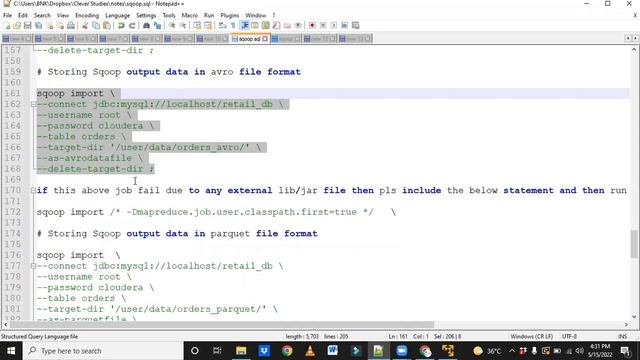Click the Print toolbar icon

pyautogui.click(x=71, y=26)
